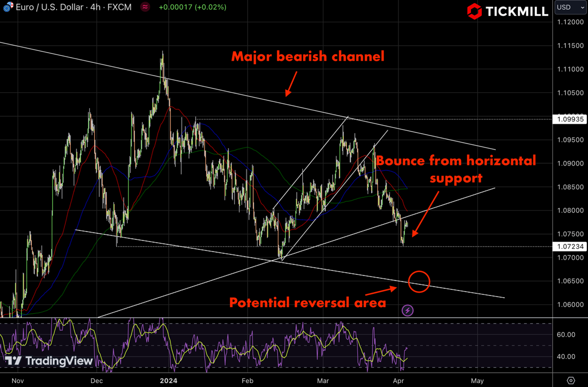Click the 1.09500 price axis label

570,140
